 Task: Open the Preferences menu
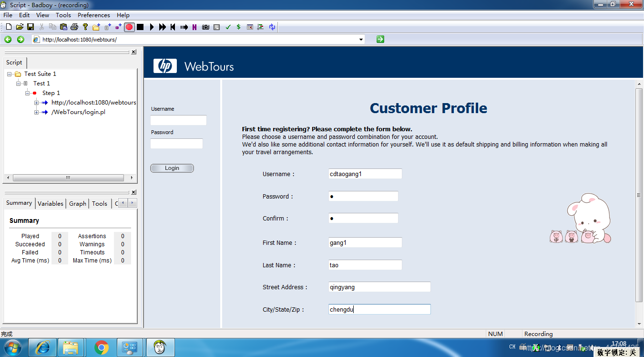click(x=94, y=15)
